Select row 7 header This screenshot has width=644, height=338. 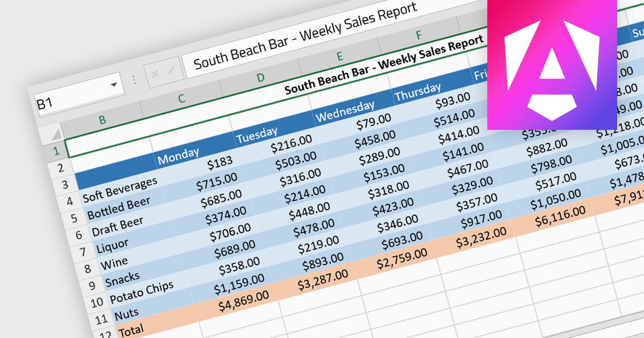click(x=82, y=252)
